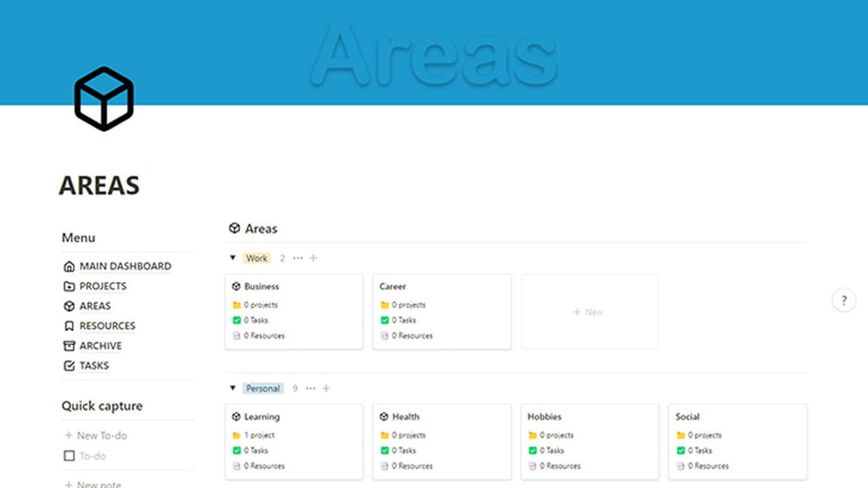Viewport: 868px width, 488px height.
Task: Collapse the Personal group triangle
Action: [233, 388]
